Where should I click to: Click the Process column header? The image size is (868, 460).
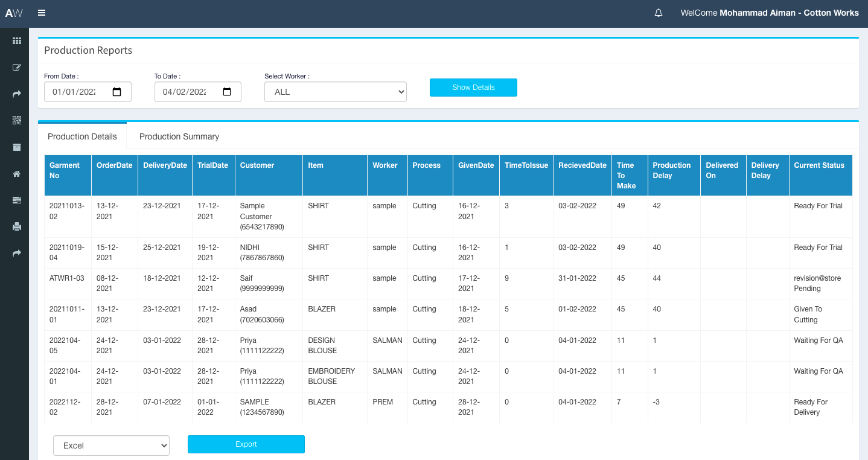[x=430, y=175]
